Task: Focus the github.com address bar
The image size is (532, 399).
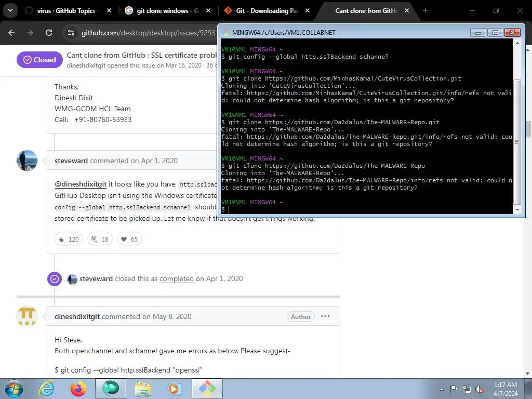Action: coord(148,33)
